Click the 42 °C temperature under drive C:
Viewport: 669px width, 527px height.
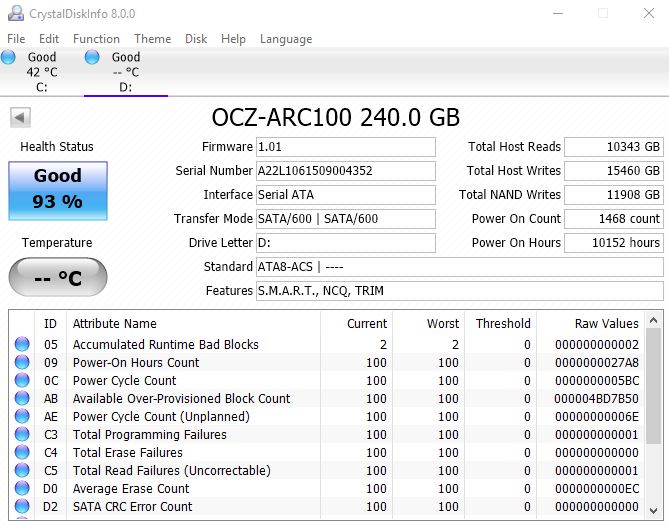42,72
